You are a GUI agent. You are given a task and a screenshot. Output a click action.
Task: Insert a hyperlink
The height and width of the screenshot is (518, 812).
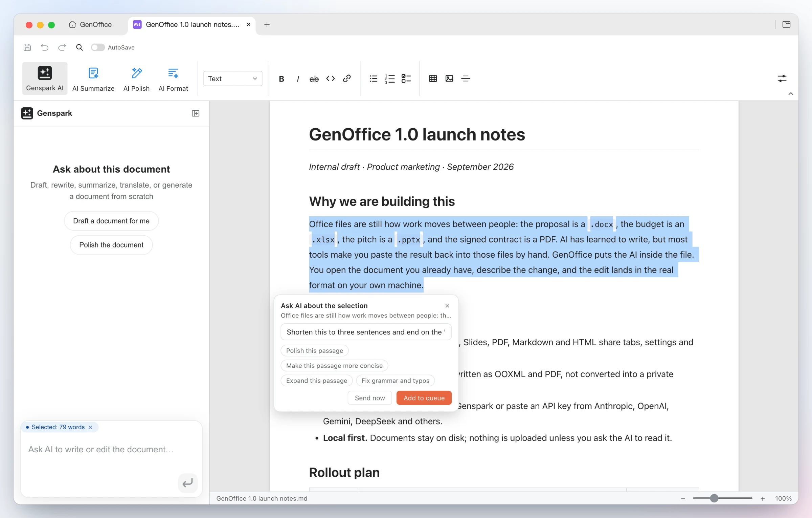click(347, 79)
